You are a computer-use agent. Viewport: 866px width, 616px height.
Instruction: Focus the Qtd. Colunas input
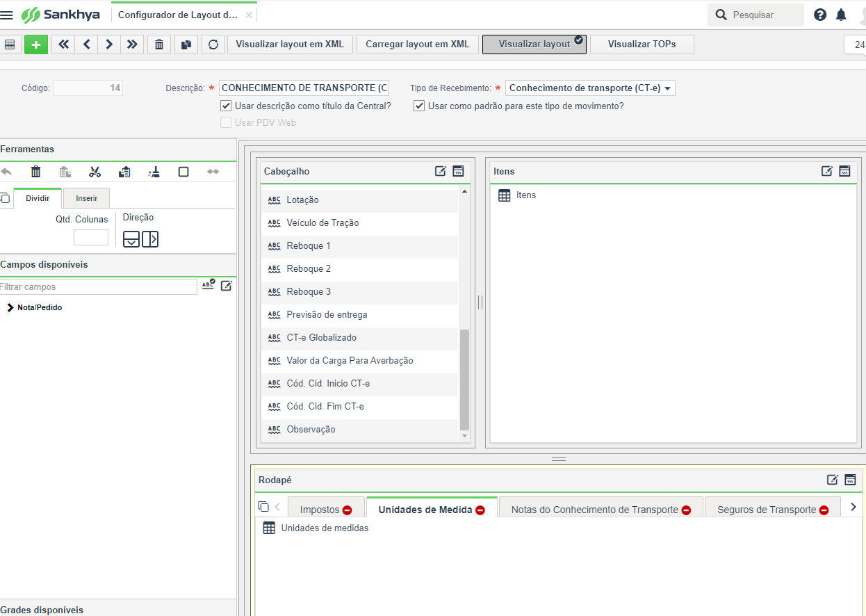click(91, 238)
